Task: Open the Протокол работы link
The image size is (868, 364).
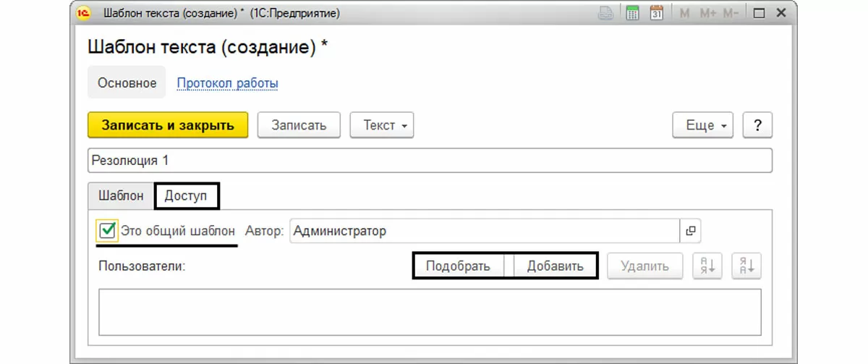Action: pos(227,83)
